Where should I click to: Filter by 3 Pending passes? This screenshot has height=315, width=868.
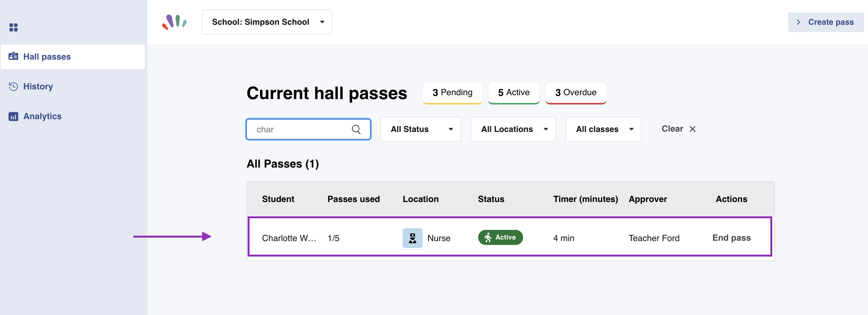[453, 93]
